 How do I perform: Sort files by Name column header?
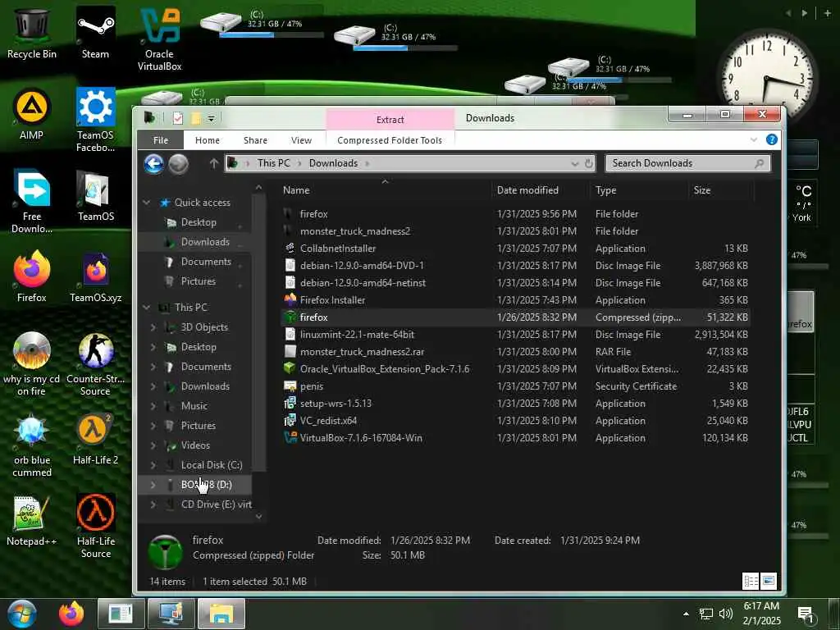click(385, 190)
